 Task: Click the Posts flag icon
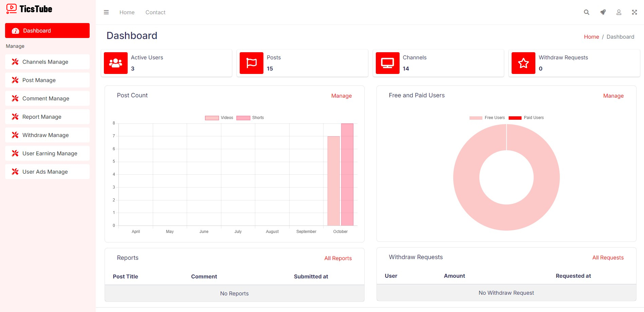252,63
